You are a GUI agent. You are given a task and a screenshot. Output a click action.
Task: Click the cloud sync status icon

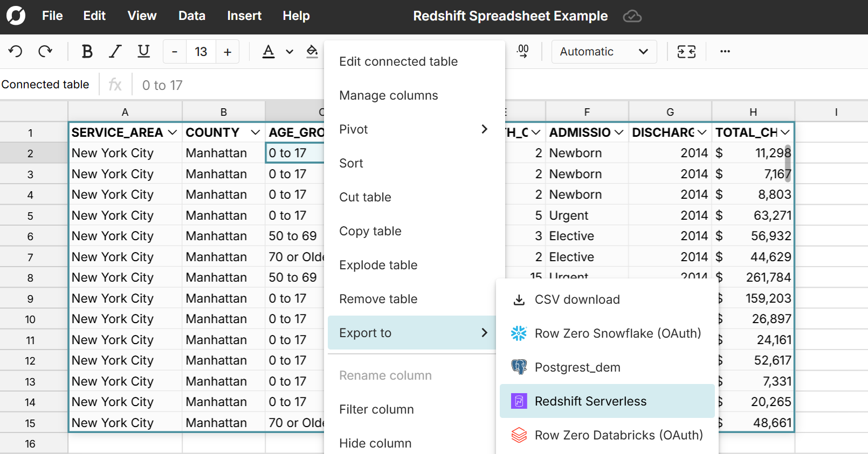(x=632, y=16)
